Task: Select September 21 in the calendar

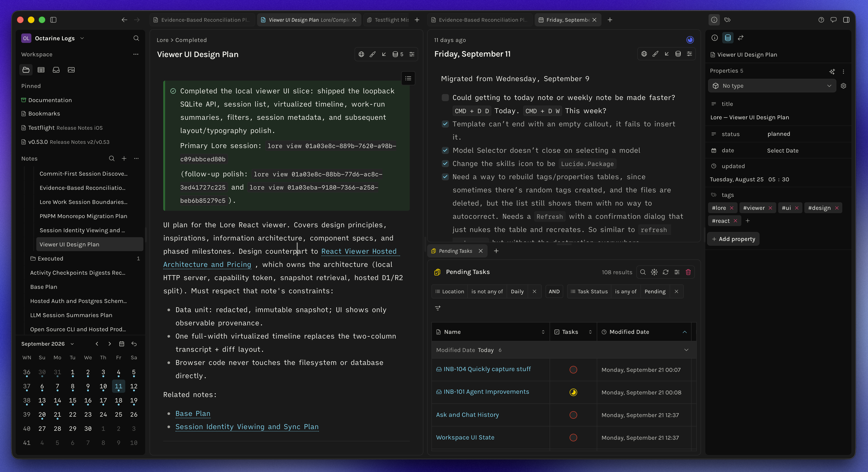Action: coord(57,415)
